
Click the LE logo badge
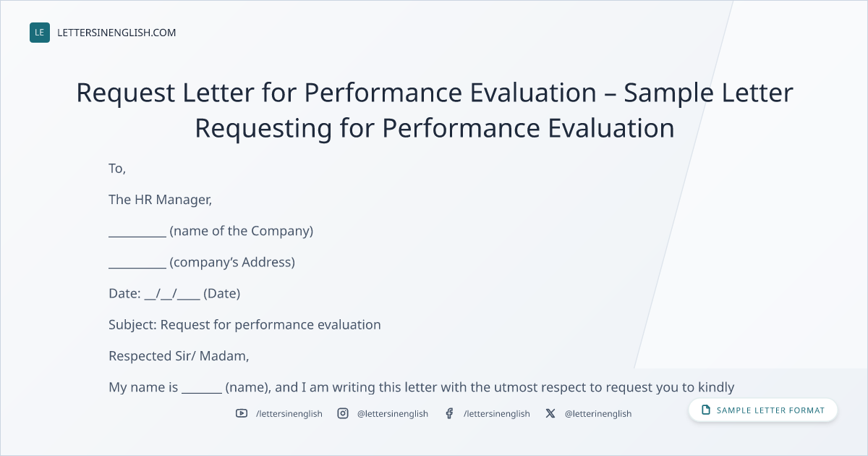pyautogui.click(x=40, y=33)
